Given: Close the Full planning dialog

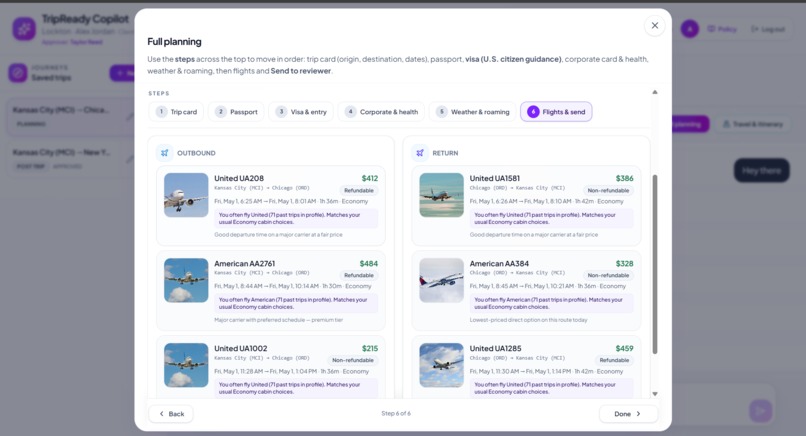Looking at the screenshot, I should (x=654, y=25).
